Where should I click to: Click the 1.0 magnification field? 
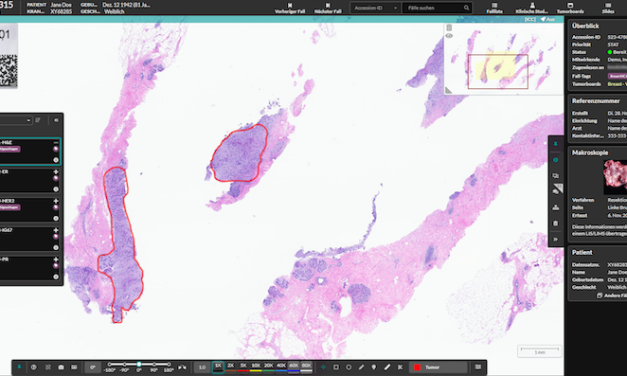click(202, 367)
